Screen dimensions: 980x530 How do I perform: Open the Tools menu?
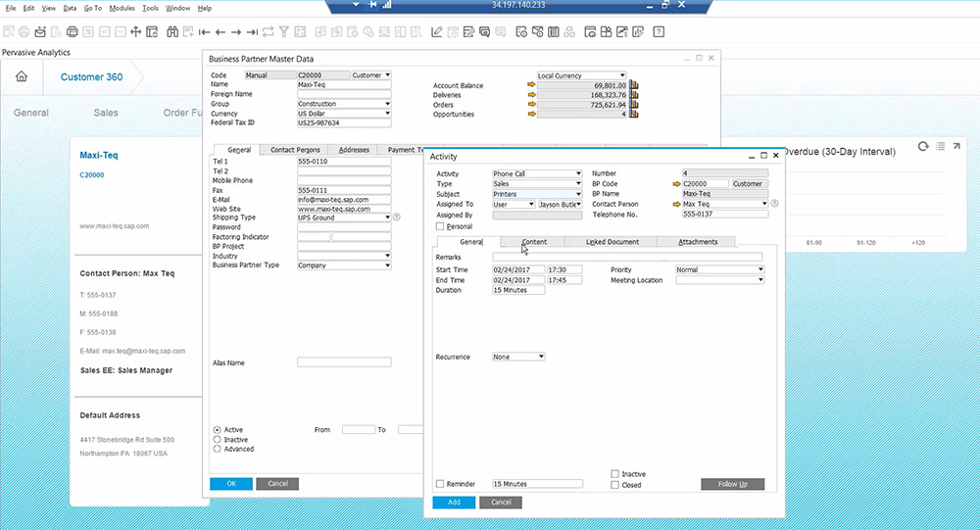[x=150, y=8]
